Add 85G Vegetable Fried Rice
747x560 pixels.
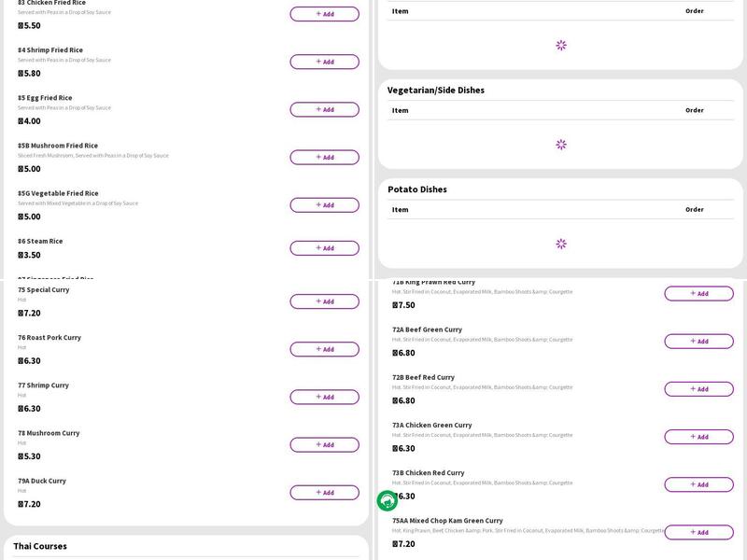324,204
